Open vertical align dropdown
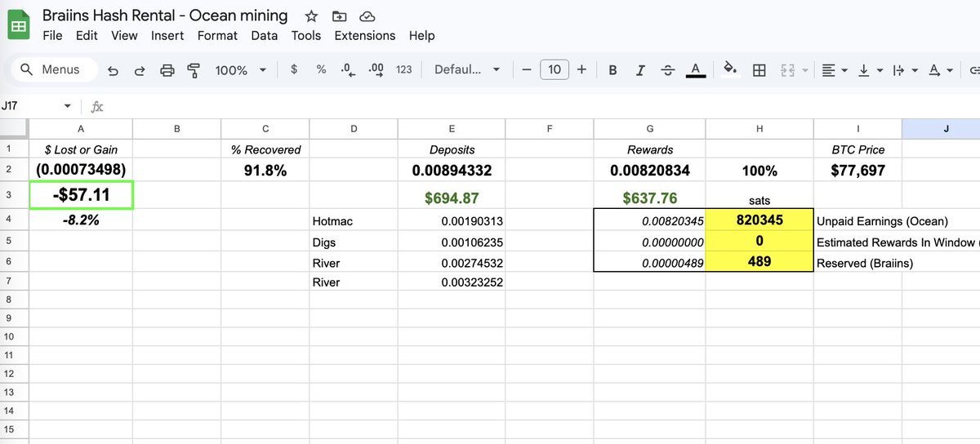This screenshot has width=980, height=444. coord(870,70)
